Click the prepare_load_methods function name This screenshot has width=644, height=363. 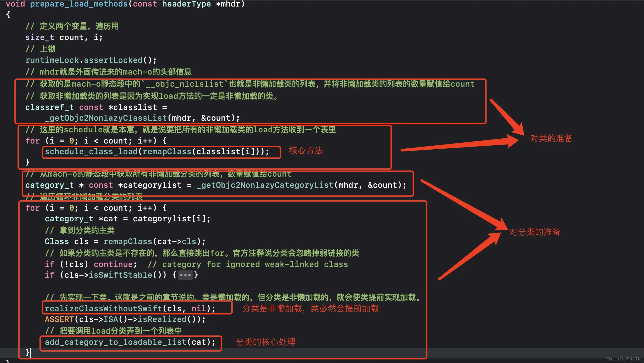(79, 4)
